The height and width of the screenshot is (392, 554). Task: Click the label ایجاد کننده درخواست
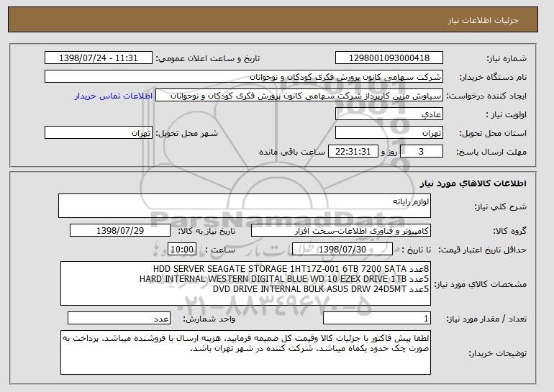(x=486, y=96)
